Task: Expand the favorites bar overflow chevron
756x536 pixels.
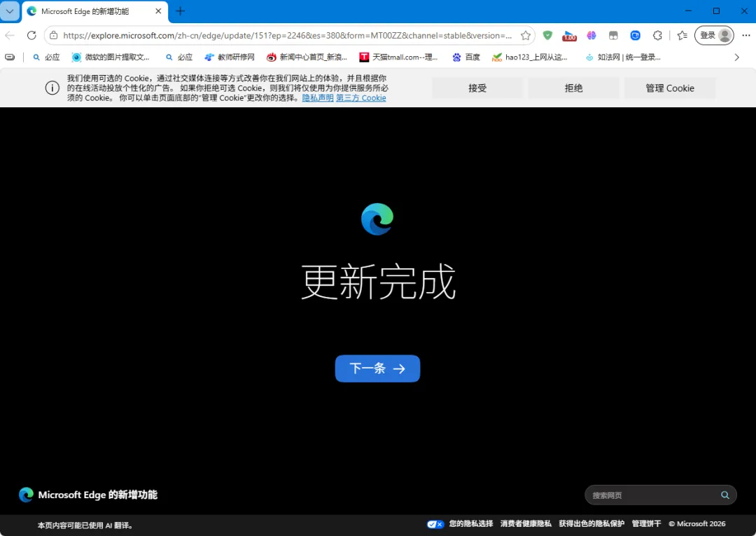Action: (x=736, y=57)
